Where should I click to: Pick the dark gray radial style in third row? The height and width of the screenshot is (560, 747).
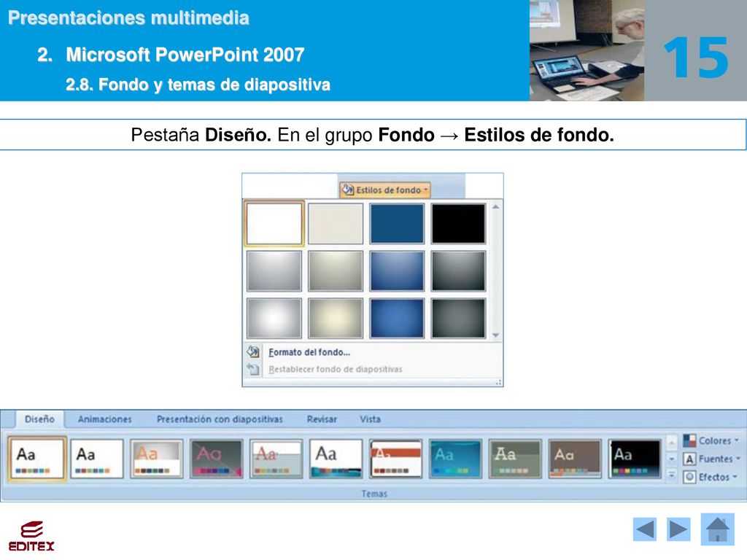click(x=458, y=318)
